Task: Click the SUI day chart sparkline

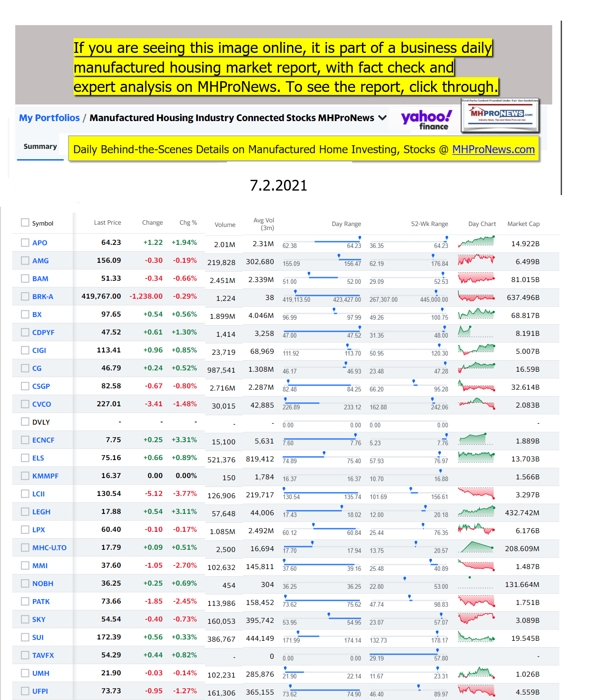Action: pos(476,636)
